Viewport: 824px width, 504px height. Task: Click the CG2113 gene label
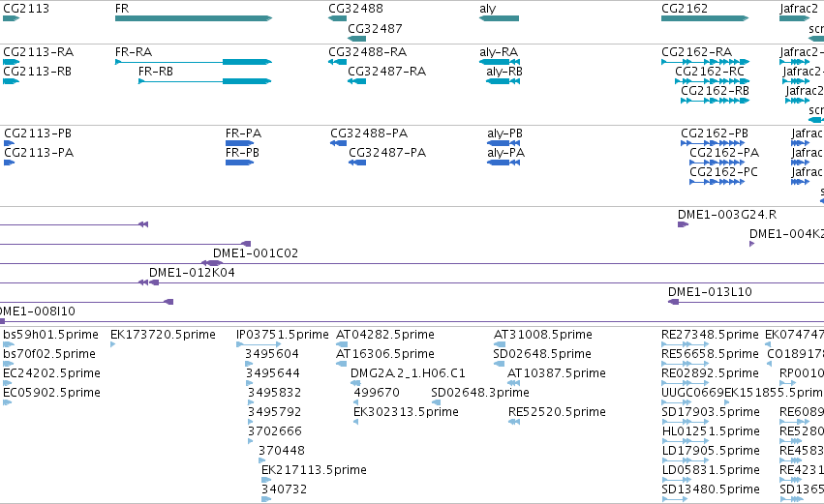point(26,9)
